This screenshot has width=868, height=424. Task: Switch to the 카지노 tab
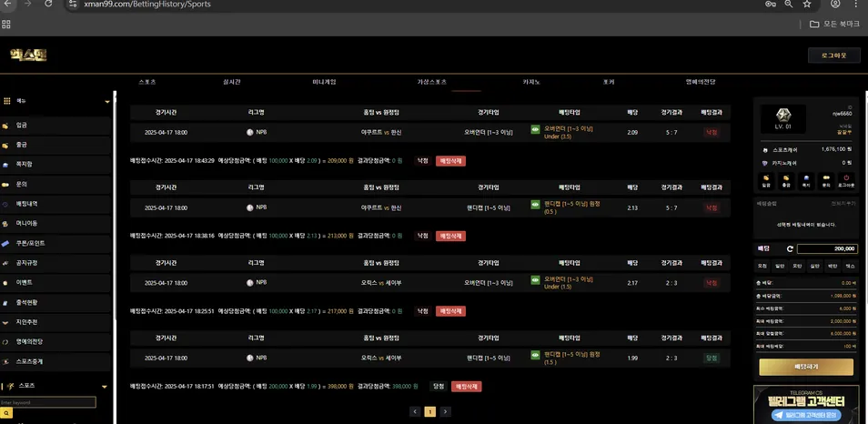click(531, 82)
